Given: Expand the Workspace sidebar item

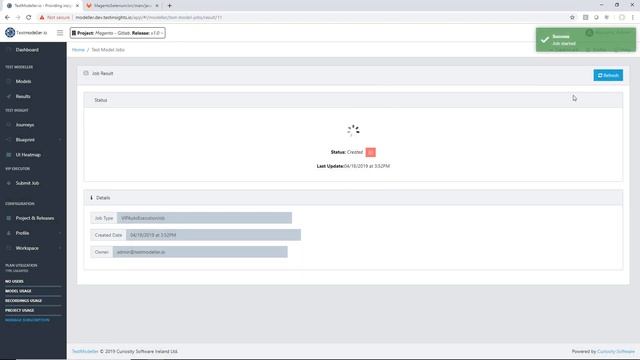Looking at the screenshot, I should 27,248.
